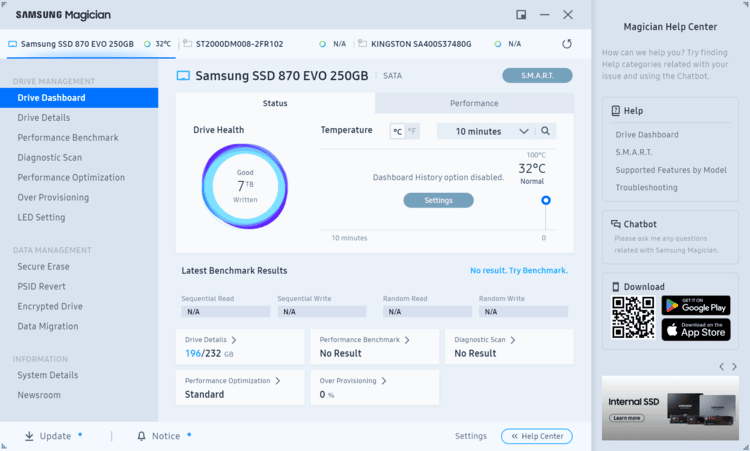The image size is (750, 451).
Task: Click ST2000DM008 drive icon in drive bar
Action: [x=188, y=44]
